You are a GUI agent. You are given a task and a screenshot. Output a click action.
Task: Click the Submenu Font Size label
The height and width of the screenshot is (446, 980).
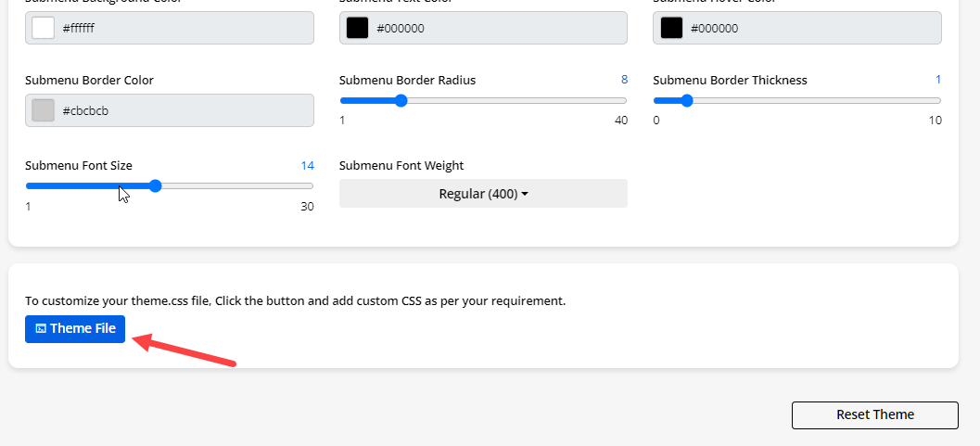(x=79, y=166)
